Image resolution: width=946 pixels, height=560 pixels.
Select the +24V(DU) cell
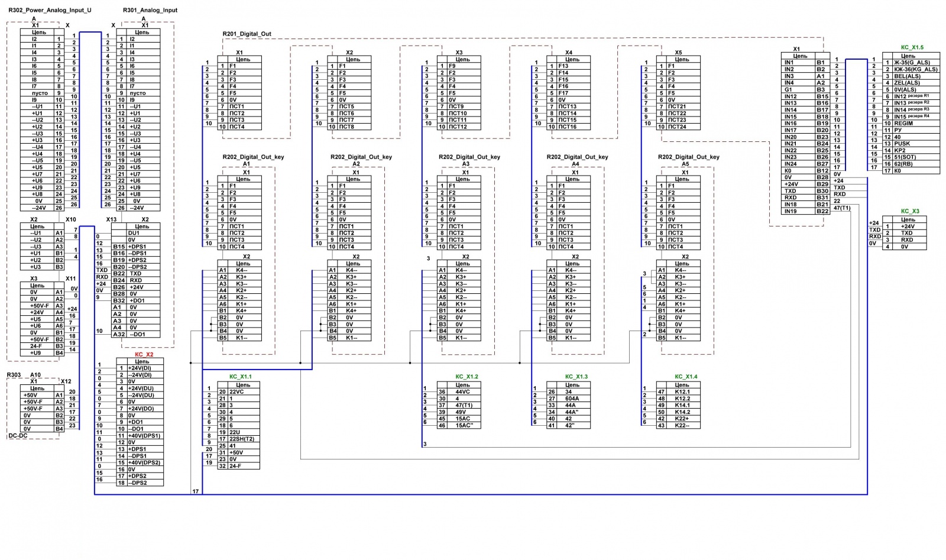point(145,389)
